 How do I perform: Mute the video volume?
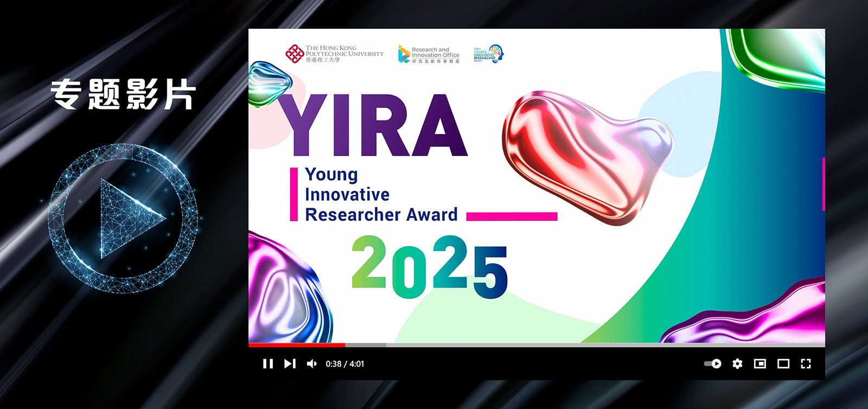click(312, 364)
